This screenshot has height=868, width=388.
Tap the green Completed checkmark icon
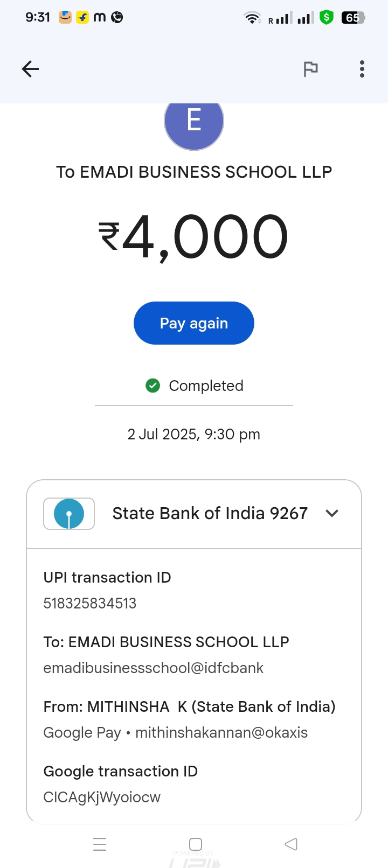[x=153, y=386]
